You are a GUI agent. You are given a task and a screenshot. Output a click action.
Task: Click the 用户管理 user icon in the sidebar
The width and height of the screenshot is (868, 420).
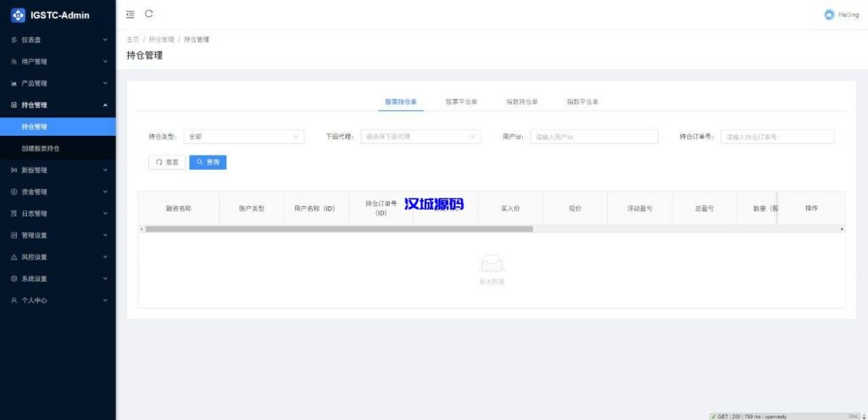coord(14,61)
